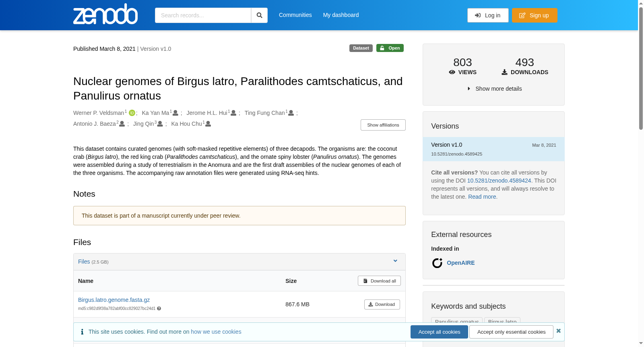Click author name Jerome H.L. Hui
Screen dimensions: 644x347
point(207,113)
